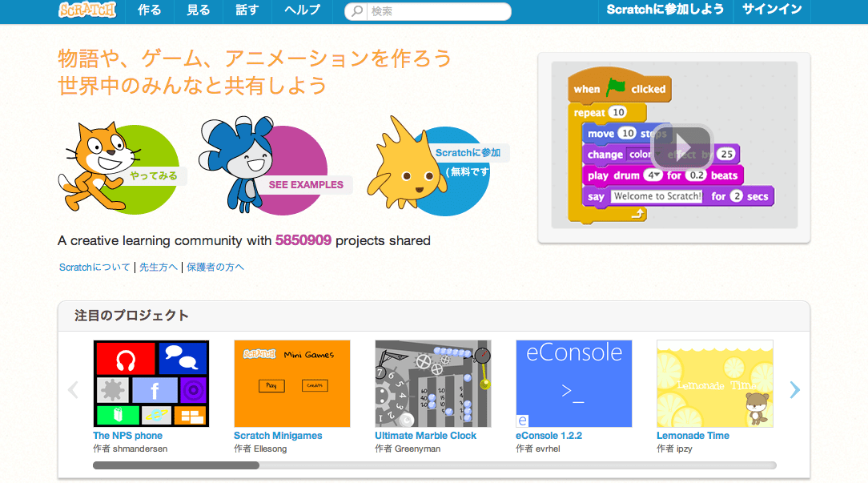The image size is (868, 483).
Task: Click Ultimate Marble Clock title link
Action: point(426,436)
